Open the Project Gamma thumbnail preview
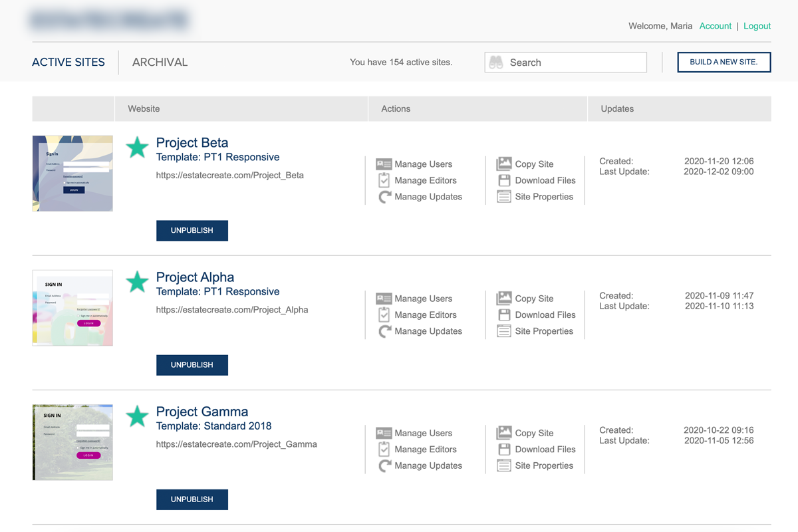Image resolution: width=798 pixels, height=532 pixels. click(72, 442)
